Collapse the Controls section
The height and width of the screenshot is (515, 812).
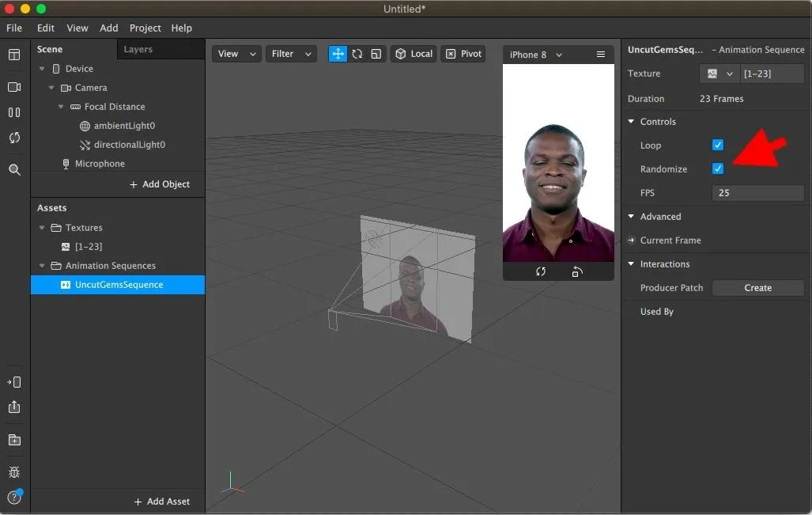(631, 121)
